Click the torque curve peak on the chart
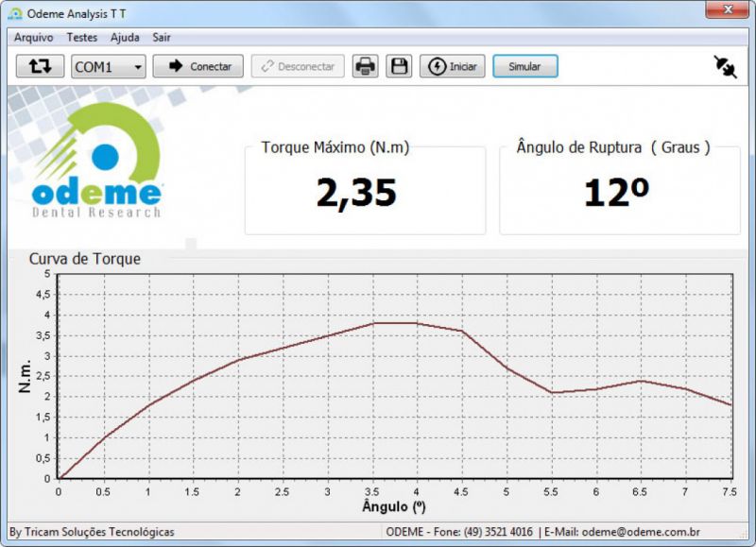This screenshot has width=756, height=547. (395, 323)
